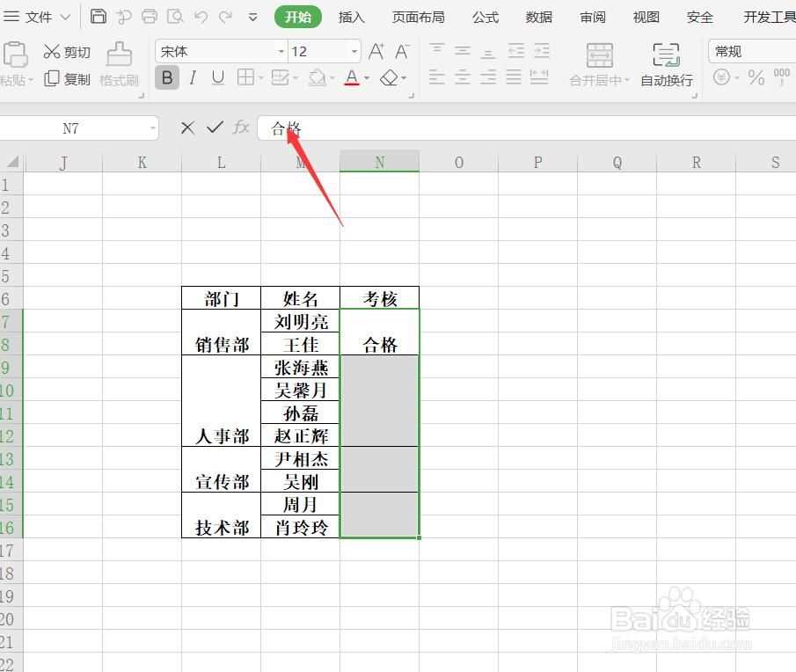This screenshot has width=796, height=672.
Task: Click the align right icon
Action: 488,77
